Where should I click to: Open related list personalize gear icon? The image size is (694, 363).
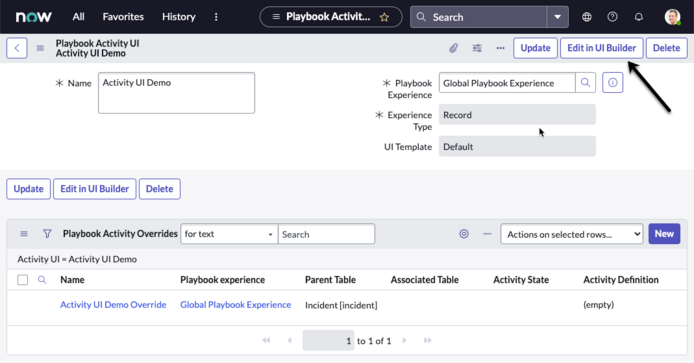463,234
